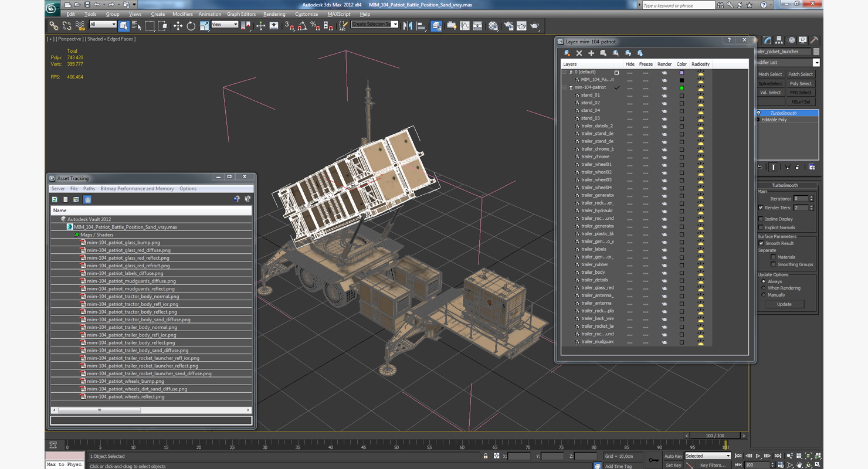868x469 pixels.
Task: Open the Graph Editors menu
Action: (242, 14)
